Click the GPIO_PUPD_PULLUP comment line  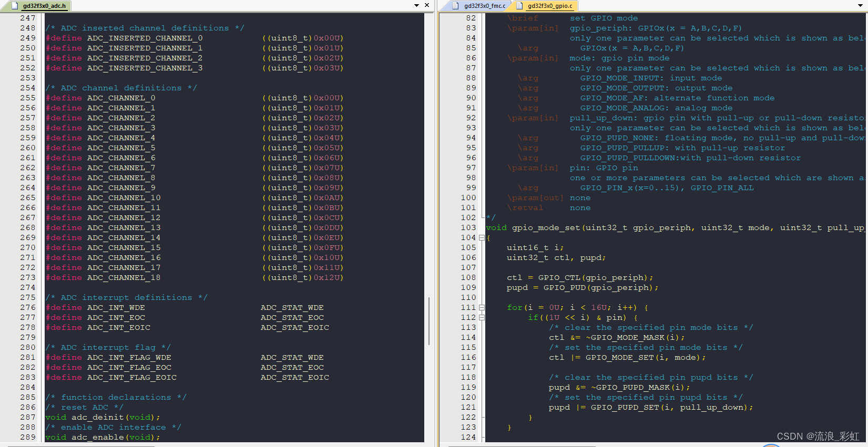(x=682, y=148)
